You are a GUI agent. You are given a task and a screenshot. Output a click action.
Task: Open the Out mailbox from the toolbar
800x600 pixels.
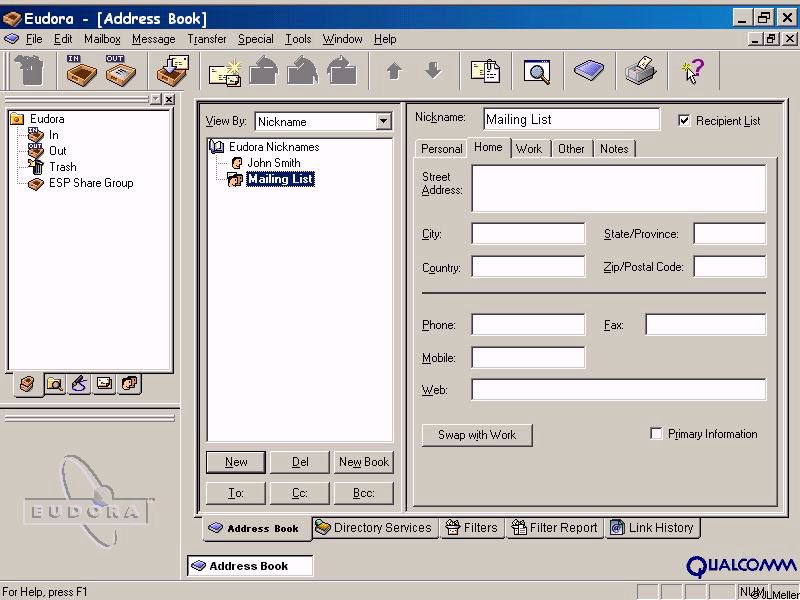pos(120,70)
